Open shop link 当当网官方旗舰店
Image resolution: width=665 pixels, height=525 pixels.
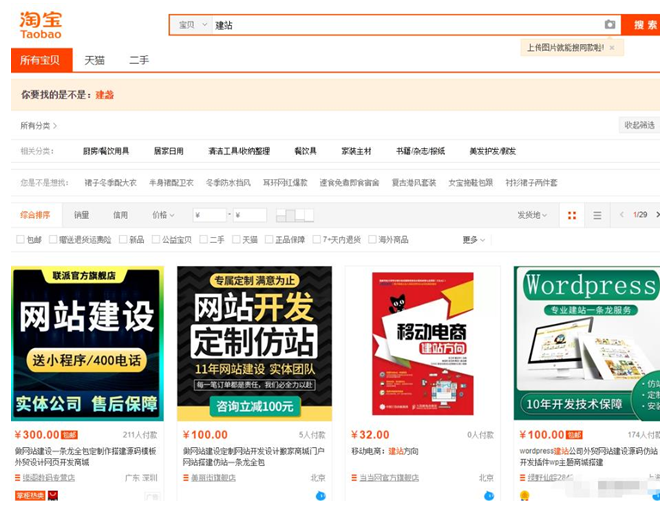[389, 478]
